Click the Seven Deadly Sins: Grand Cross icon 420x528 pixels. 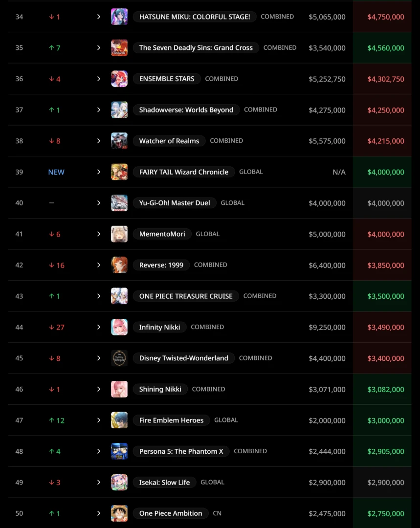(x=119, y=48)
